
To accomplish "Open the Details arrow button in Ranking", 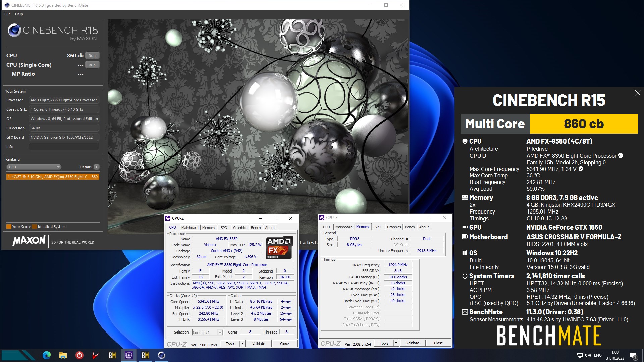I will coord(97,167).
